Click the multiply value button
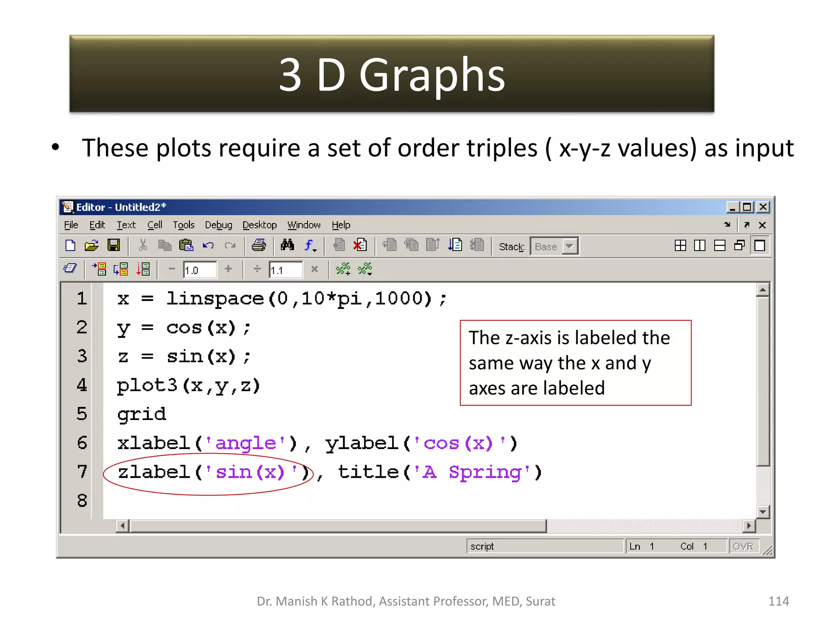 315,269
